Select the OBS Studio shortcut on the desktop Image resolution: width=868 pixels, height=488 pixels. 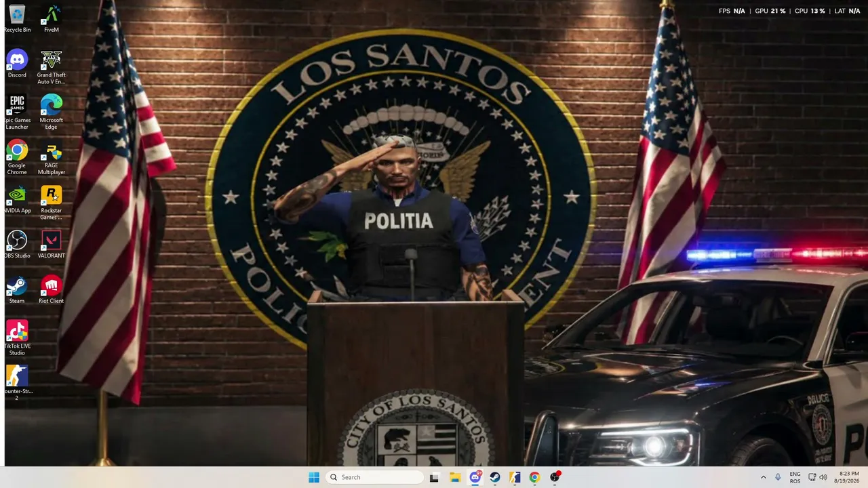(17, 245)
